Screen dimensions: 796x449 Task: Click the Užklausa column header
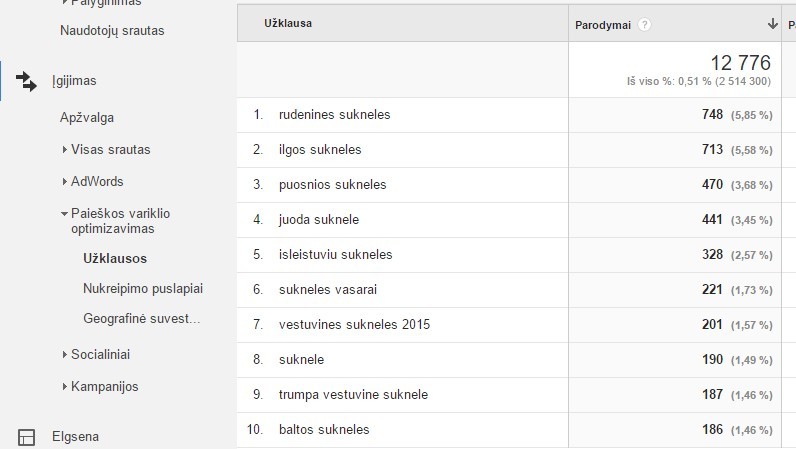coord(288,23)
